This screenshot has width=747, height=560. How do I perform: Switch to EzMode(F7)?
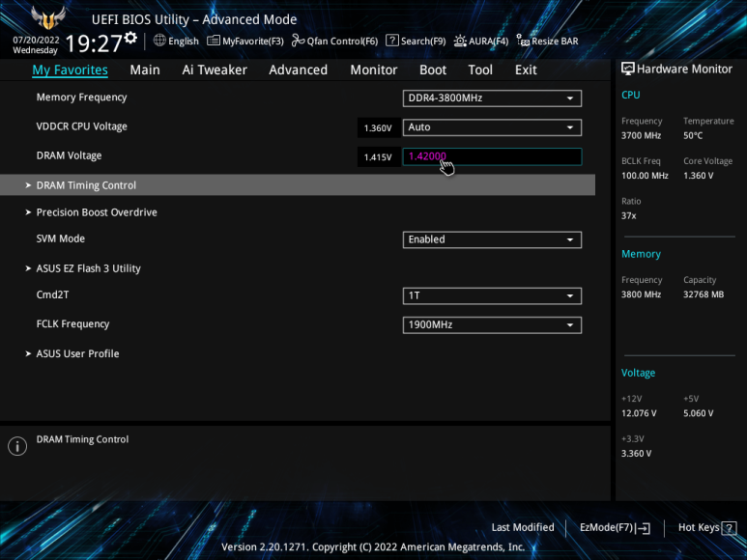coord(615,527)
